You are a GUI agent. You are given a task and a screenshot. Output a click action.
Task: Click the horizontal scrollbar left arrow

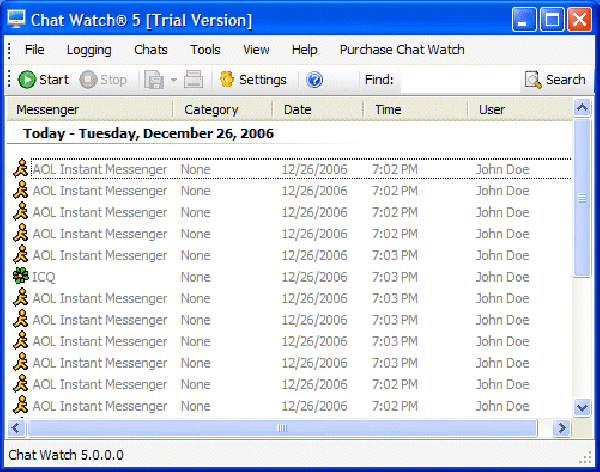(x=16, y=428)
